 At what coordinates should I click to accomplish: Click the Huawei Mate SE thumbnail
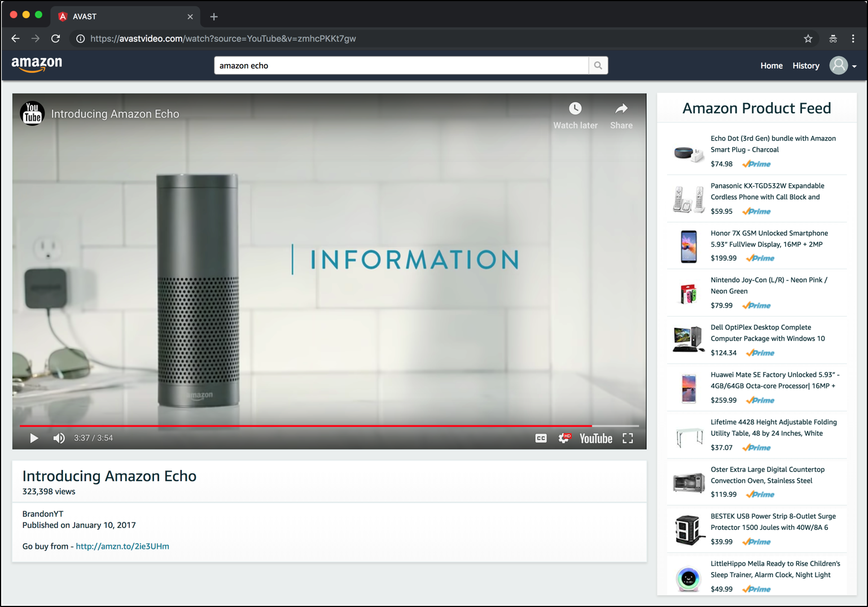click(x=689, y=389)
